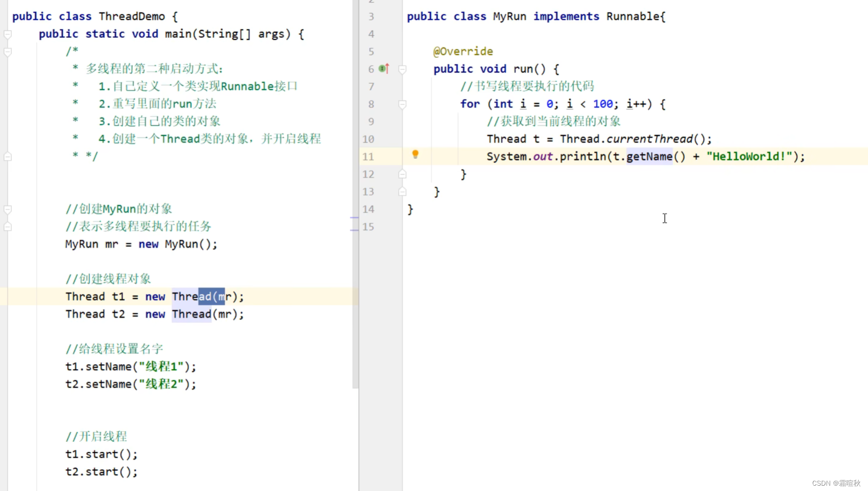Place caret in t1.setName("线程1") line
This screenshot has width=868, height=491.
(131, 367)
